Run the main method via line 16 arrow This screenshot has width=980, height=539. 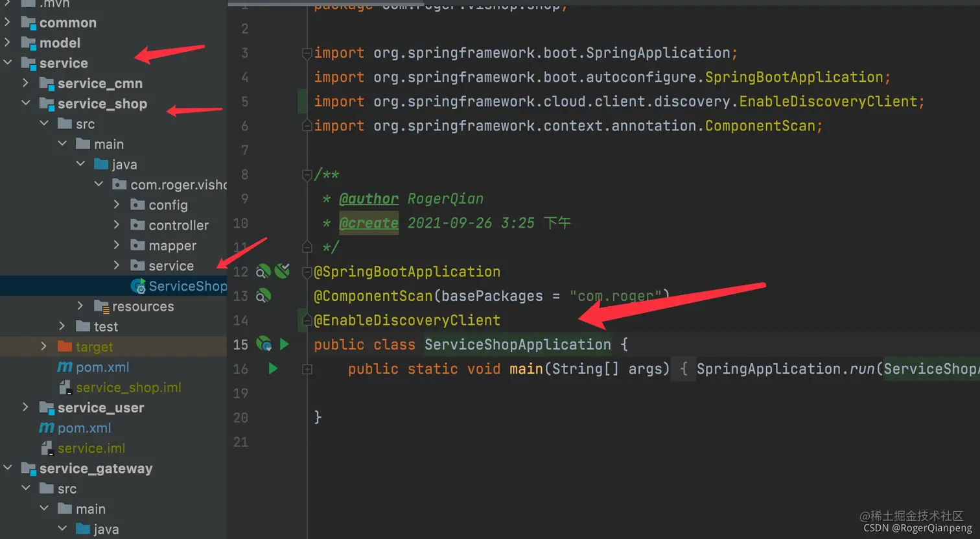273,368
